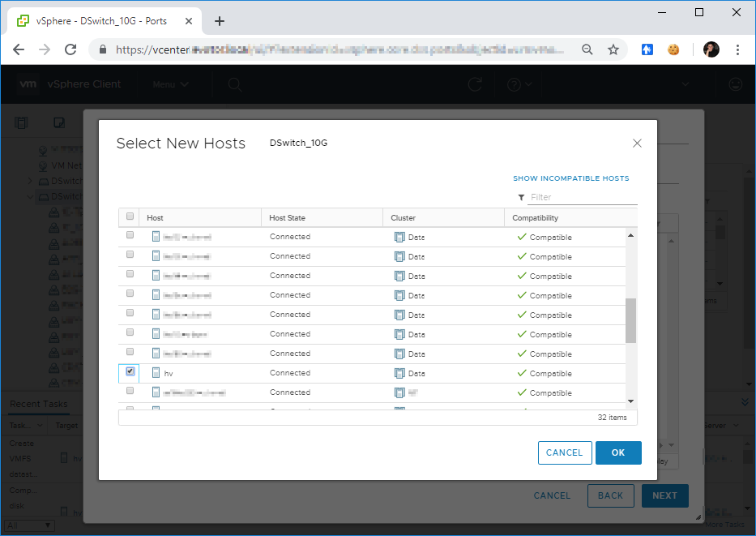Click the browser back arrow
The image size is (756, 536).
click(x=19, y=49)
